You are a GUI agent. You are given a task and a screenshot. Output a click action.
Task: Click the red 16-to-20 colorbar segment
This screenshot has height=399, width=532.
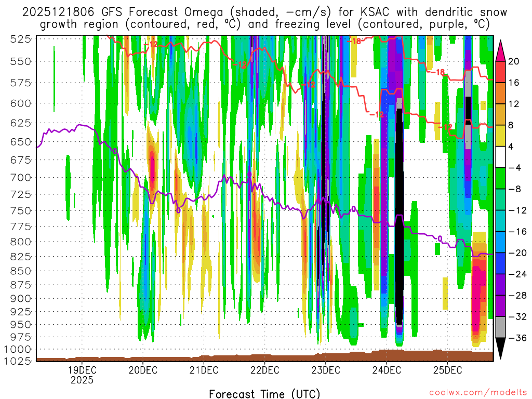point(500,72)
